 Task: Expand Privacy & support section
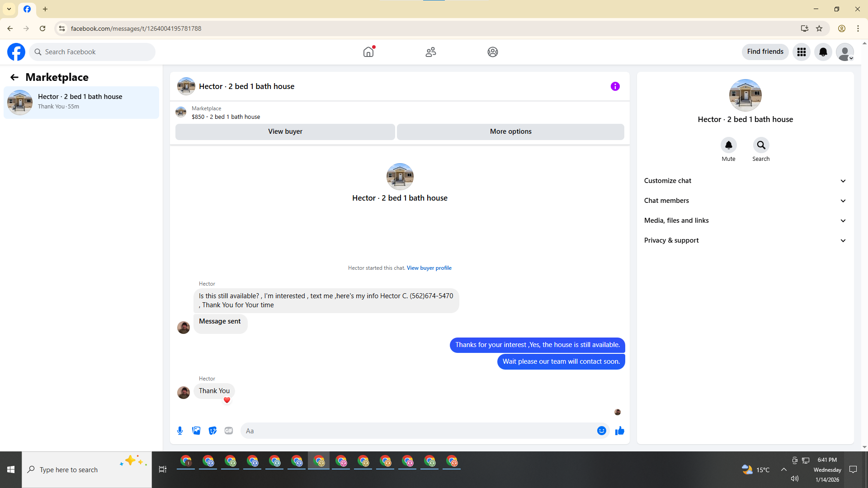[x=745, y=240]
